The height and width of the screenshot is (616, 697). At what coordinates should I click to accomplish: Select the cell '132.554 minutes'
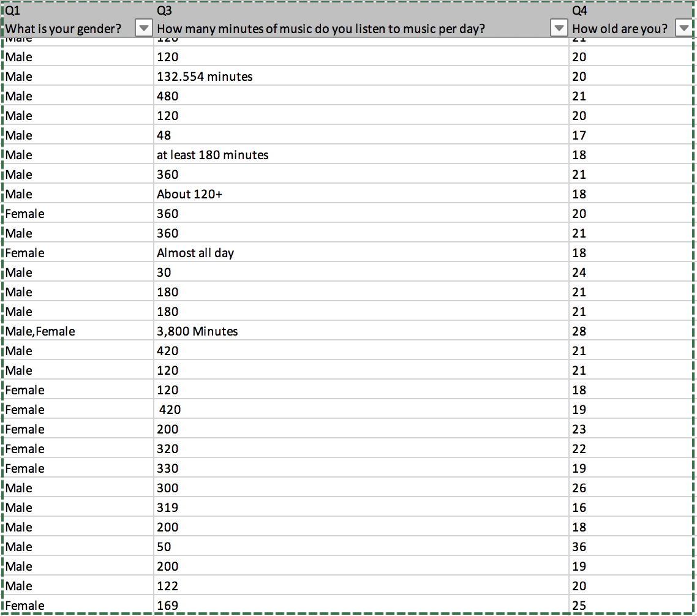pos(361,77)
